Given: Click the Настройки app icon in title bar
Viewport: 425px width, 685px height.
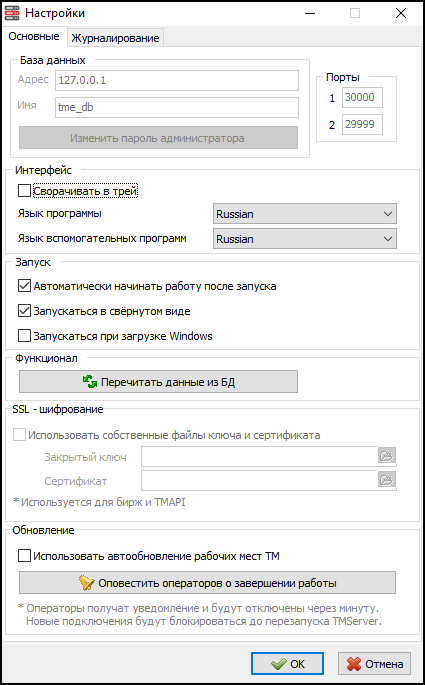Looking at the screenshot, I should (x=12, y=13).
